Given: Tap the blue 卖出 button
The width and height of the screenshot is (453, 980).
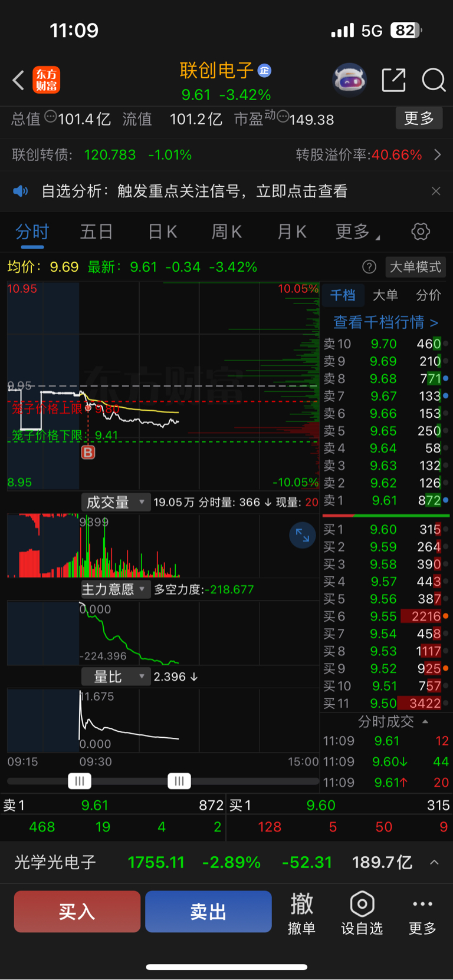Looking at the screenshot, I should [x=208, y=912].
